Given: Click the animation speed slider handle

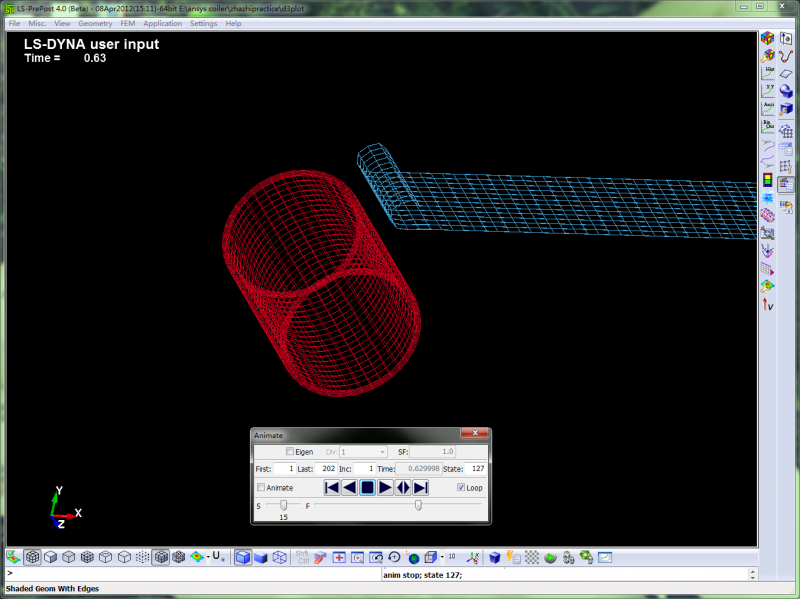Looking at the screenshot, I should (284, 505).
